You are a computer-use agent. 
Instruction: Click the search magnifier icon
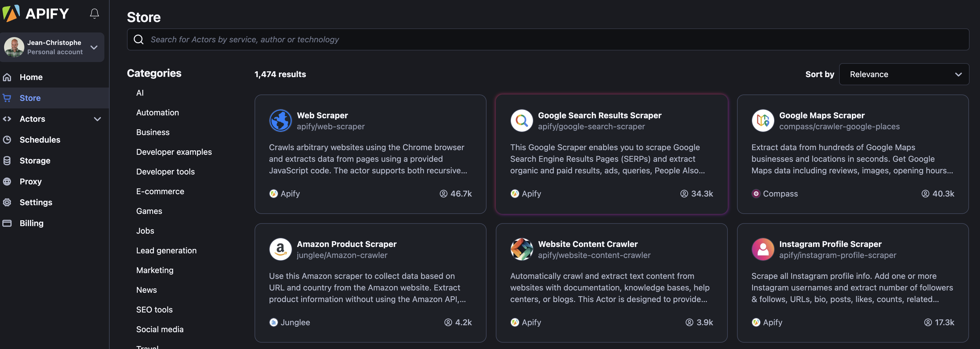point(139,39)
